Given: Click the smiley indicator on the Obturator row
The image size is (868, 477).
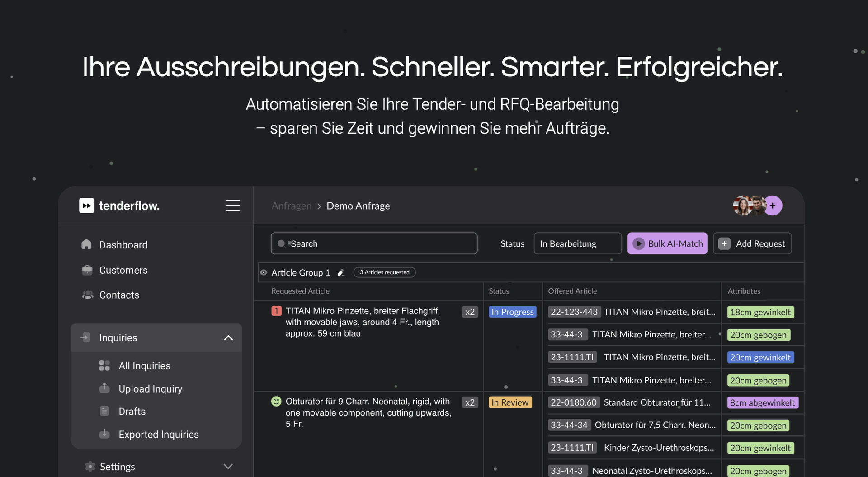Looking at the screenshot, I should point(276,401).
